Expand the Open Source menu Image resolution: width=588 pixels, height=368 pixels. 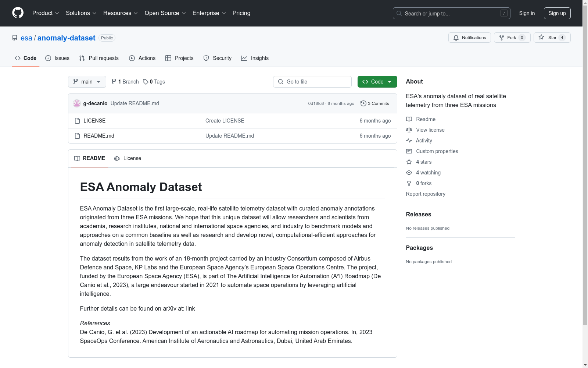coord(165,13)
